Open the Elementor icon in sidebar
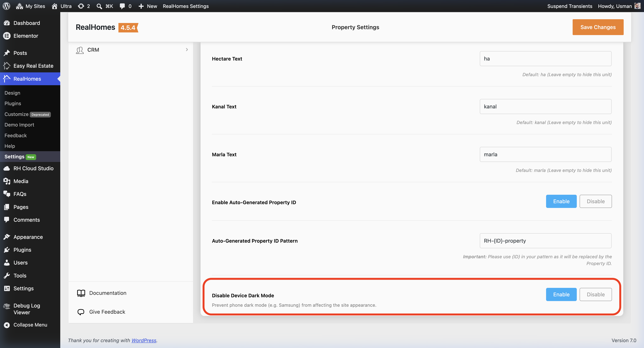Viewport: 644px width, 348px height. (7, 36)
